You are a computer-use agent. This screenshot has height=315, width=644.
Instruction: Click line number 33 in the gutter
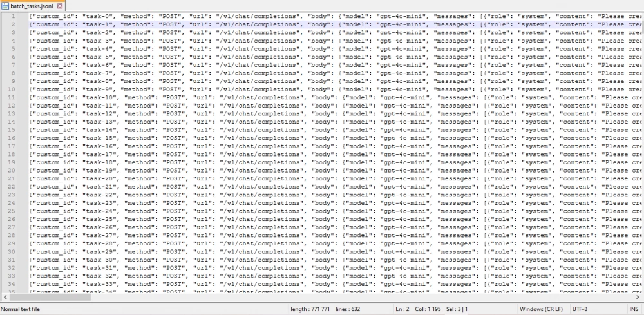(x=12, y=276)
